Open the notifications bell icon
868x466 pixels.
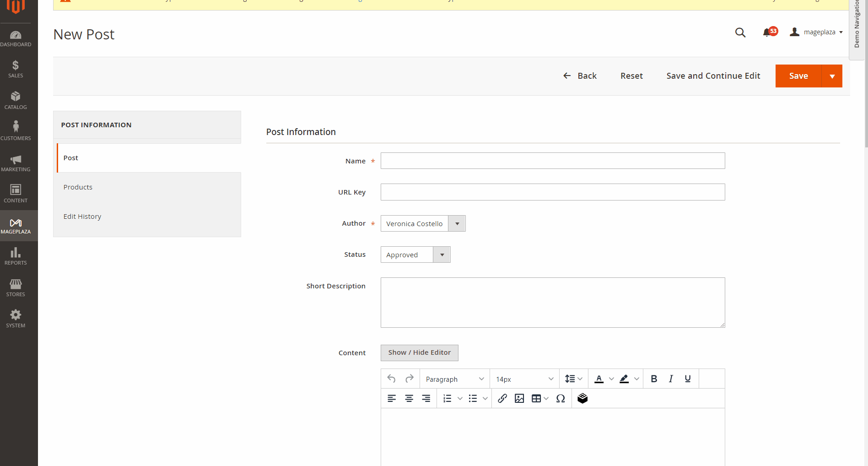(x=767, y=33)
